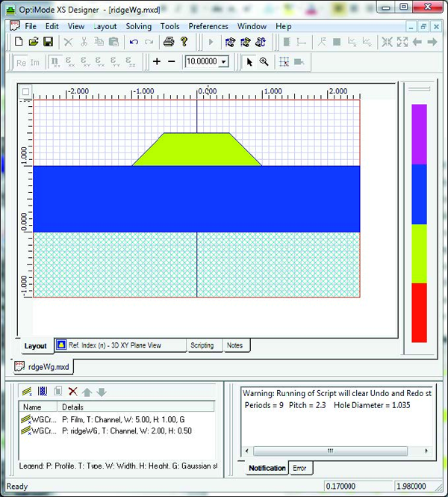Image resolution: width=448 pixels, height=497 pixels.
Task: Switch to the Scripting tab
Action: point(202,345)
